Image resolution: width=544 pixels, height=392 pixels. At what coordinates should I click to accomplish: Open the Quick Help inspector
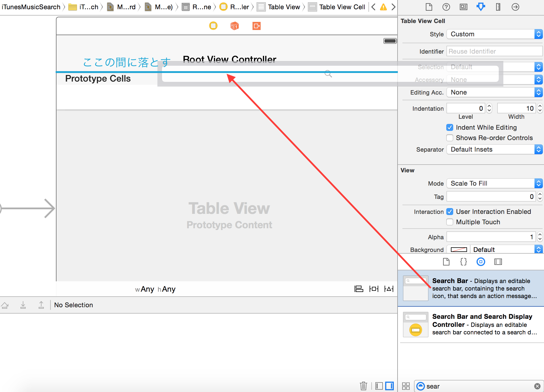tap(446, 7)
